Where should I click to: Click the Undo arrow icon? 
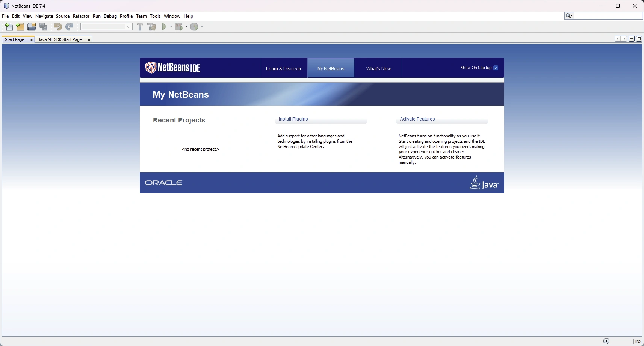[57, 26]
